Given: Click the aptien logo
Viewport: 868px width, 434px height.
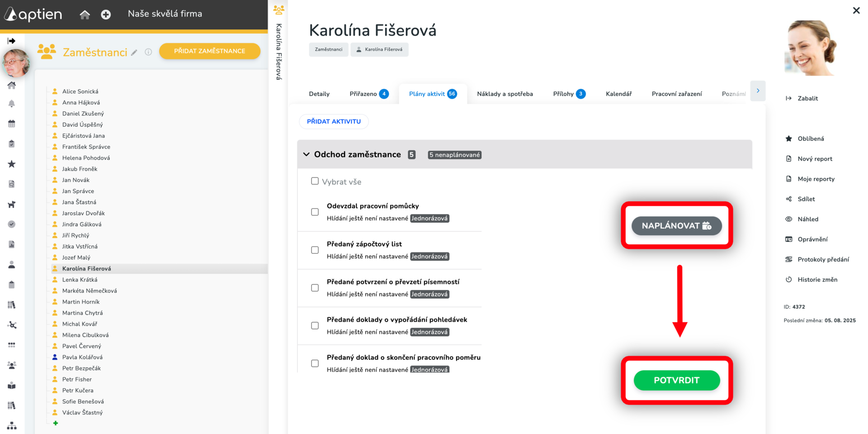Looking at the screenshot, I should pyautogui.click(x=33, y=14).
